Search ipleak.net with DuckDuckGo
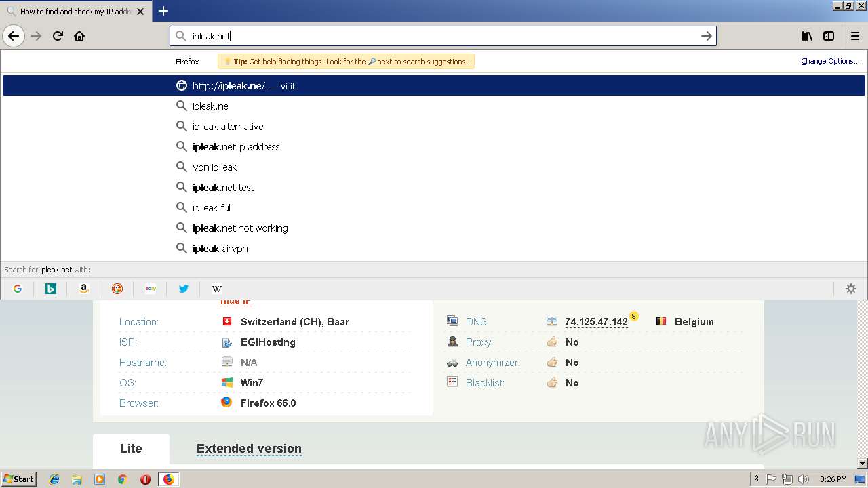 (117, 289)
